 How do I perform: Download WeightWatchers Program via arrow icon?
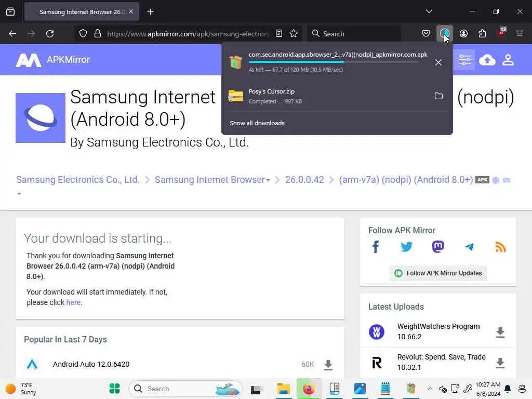[500, 332]
